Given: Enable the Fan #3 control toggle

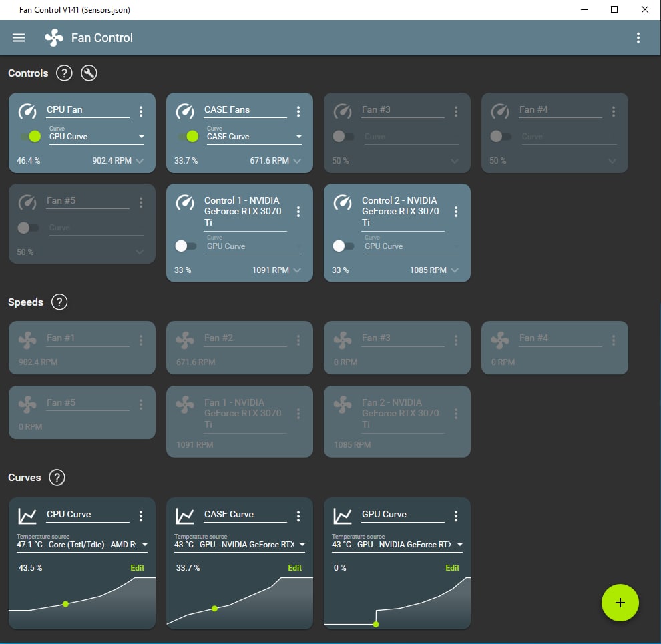Looking at the screenshot, I should click(x=343, y=137).
